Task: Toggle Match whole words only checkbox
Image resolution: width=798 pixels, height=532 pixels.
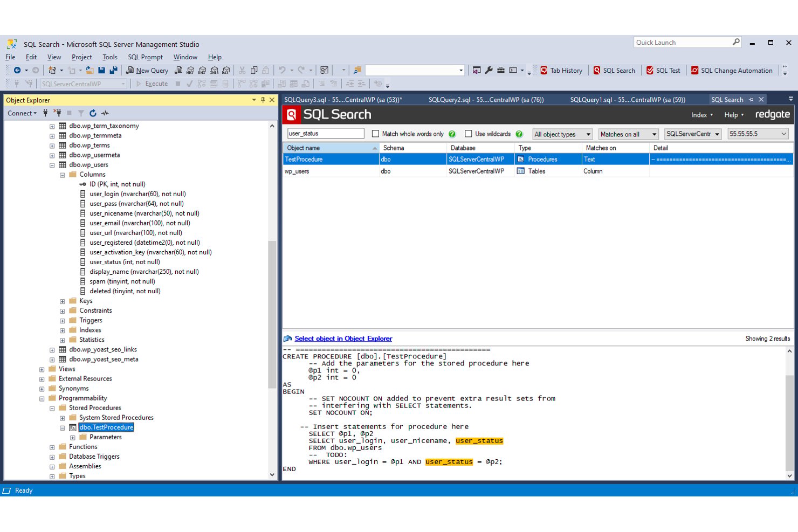Action: click(375, 134)
